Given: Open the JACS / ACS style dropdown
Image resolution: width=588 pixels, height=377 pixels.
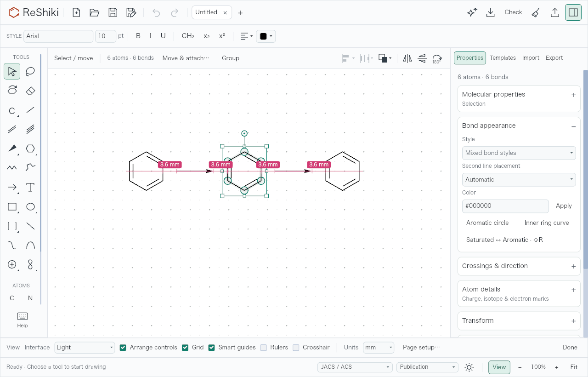Looking at the screenshot, I should coord(355,367).
